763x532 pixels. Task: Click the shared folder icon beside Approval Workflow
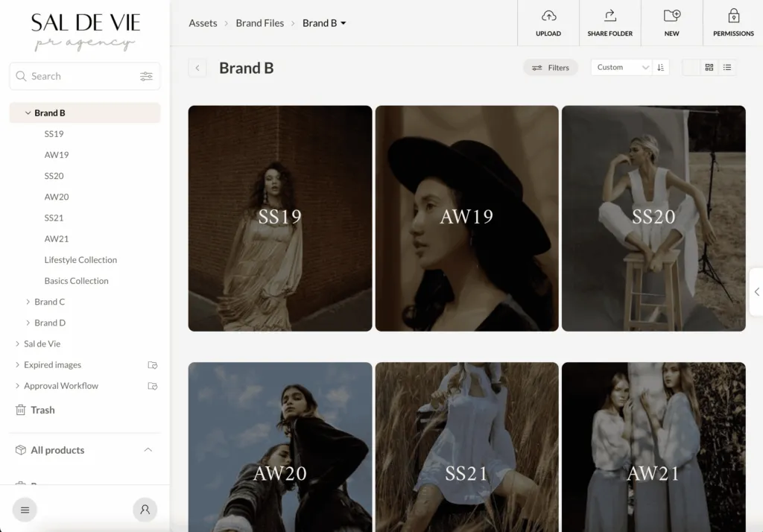[152, 386]
